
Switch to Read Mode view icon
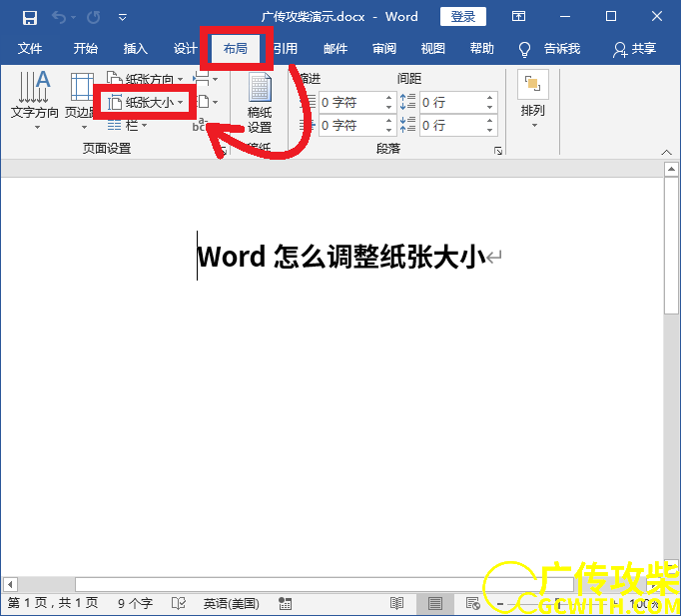click(x=397, y=603)
